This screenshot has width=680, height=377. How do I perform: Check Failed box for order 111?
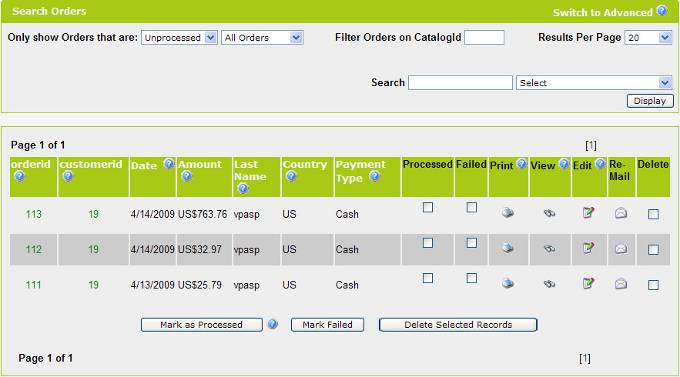472,278
